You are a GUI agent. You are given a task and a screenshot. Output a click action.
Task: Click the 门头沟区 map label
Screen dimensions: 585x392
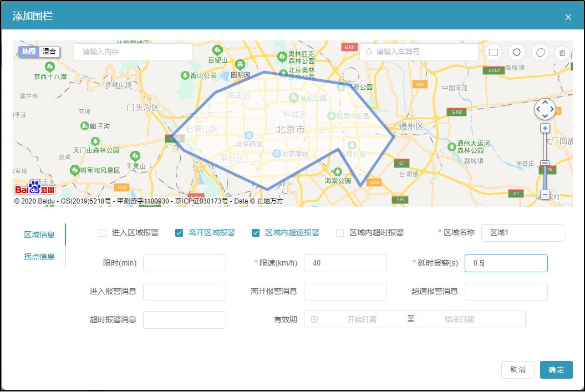pyautogui.click(x=143, y=108)
